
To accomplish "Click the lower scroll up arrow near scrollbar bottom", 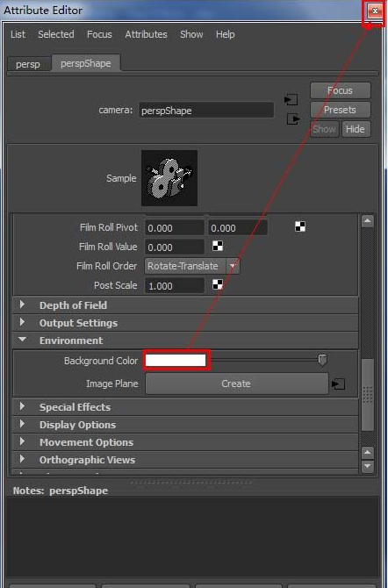I will (x=368, y=453).
